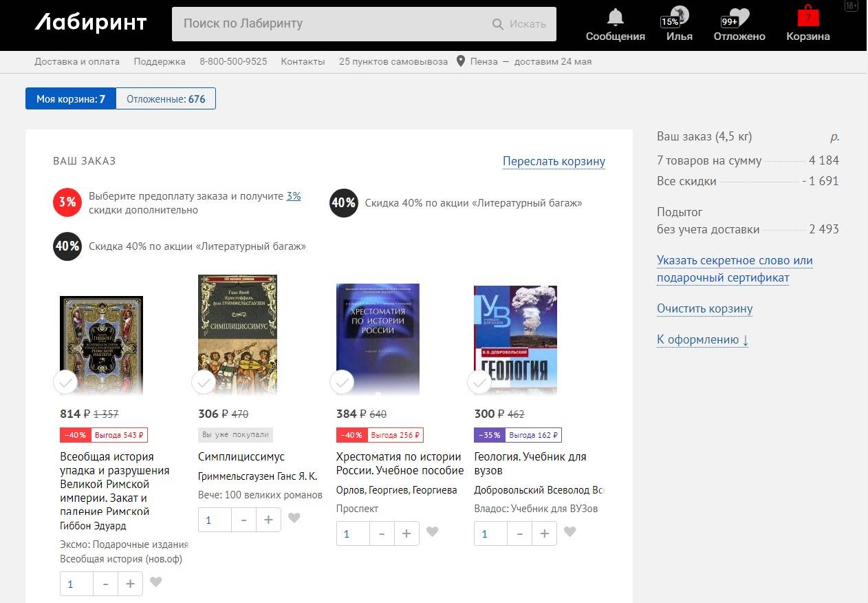Decrease quantity of Геология textbook
The height and width of the screenshot is (603, 868).
(519, 533)
